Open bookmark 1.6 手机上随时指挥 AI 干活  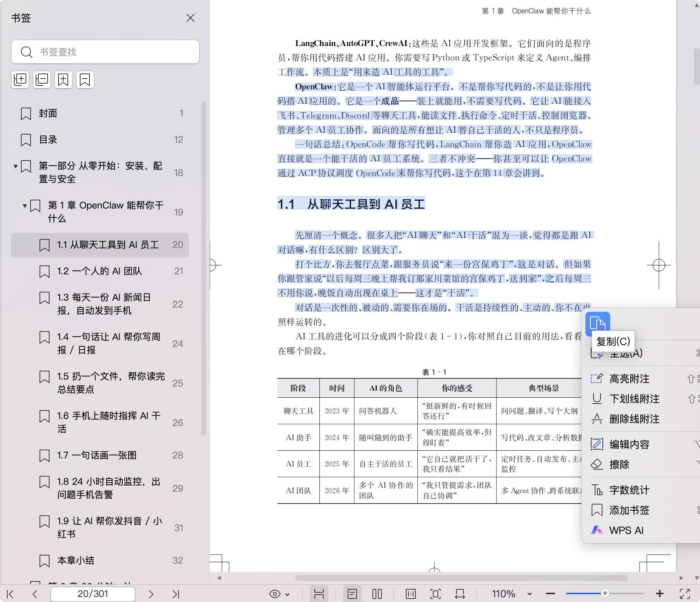pos(100,422)
